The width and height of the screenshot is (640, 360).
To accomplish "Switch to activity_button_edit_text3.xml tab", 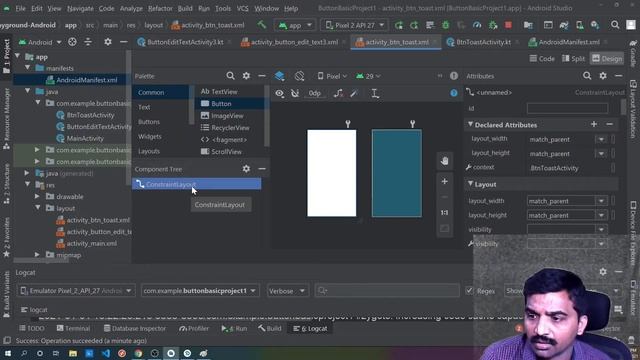I will tap(294, 42).
